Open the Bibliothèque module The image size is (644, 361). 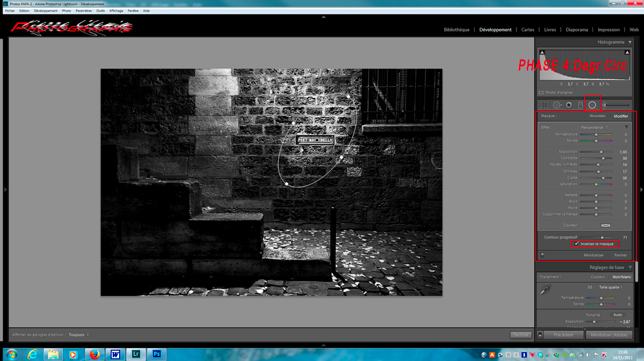coord(457,30)
